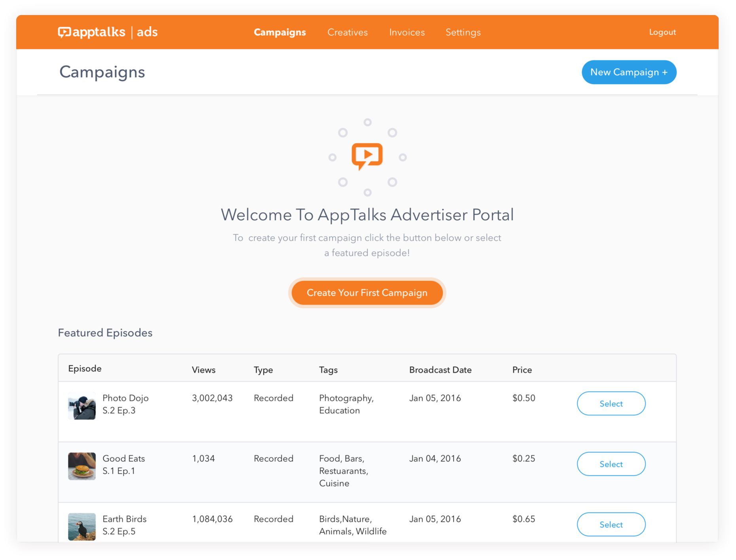
Task: Switch to the Creatives tab
Action: pyautogui.click(x=347, y=32)
